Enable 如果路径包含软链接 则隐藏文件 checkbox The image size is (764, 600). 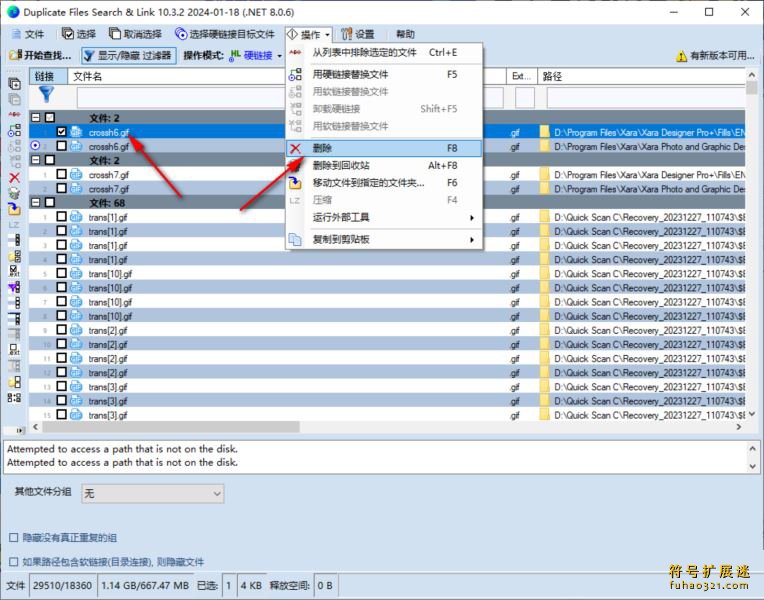[14, 561]
